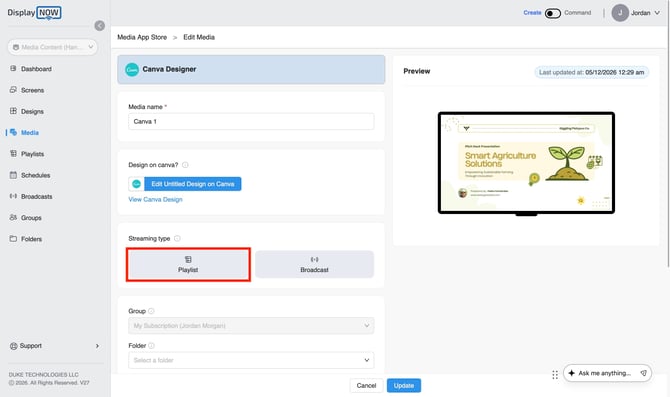Viewport: 670px width, 397px height.
Task: Select the Broadcast streaming type
Action: pos(314,265)
